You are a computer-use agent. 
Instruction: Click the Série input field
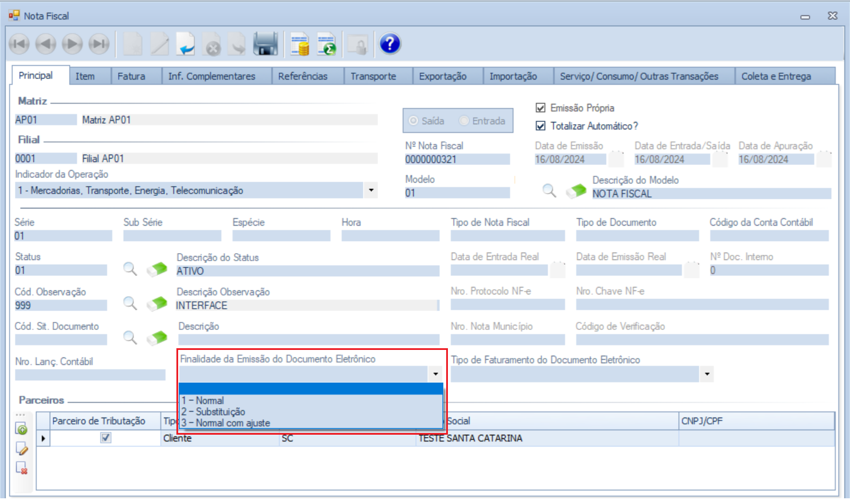click(x=63, y=236)
